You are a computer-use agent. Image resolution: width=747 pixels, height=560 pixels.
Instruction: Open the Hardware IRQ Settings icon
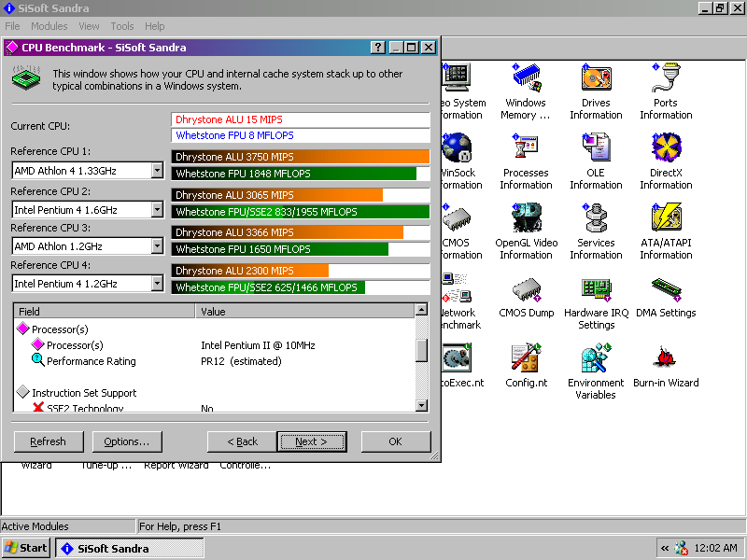[596, 288]
